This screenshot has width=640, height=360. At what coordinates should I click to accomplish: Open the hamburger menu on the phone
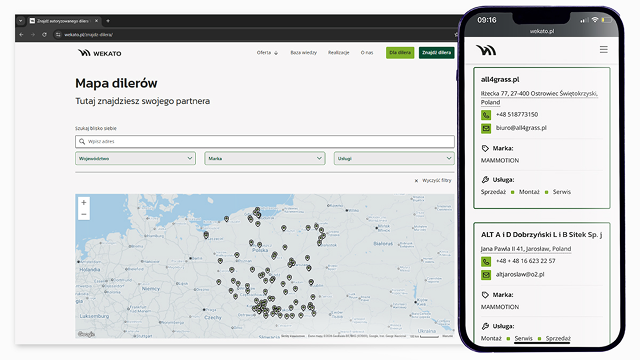click(604, 50)
